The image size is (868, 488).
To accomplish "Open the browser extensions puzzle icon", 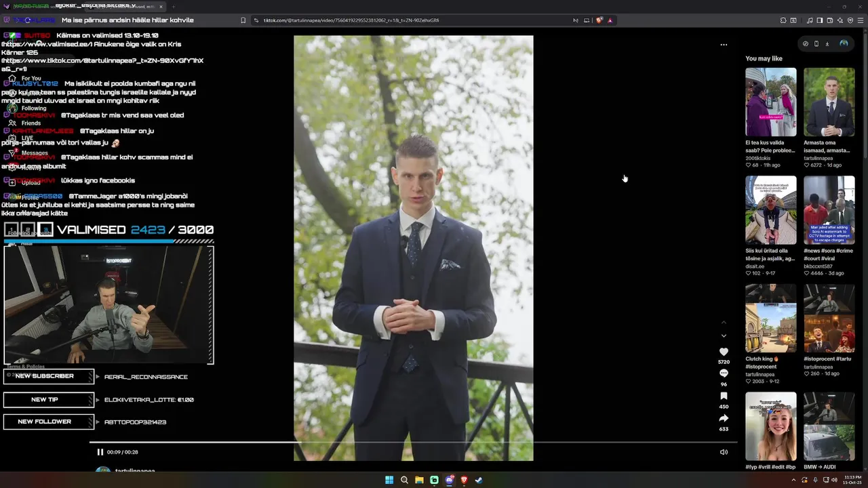I will click(x=783, y=20).
